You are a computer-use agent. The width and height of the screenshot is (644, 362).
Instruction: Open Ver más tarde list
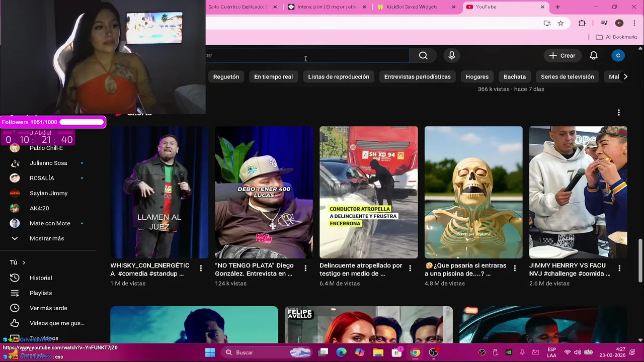48,308
